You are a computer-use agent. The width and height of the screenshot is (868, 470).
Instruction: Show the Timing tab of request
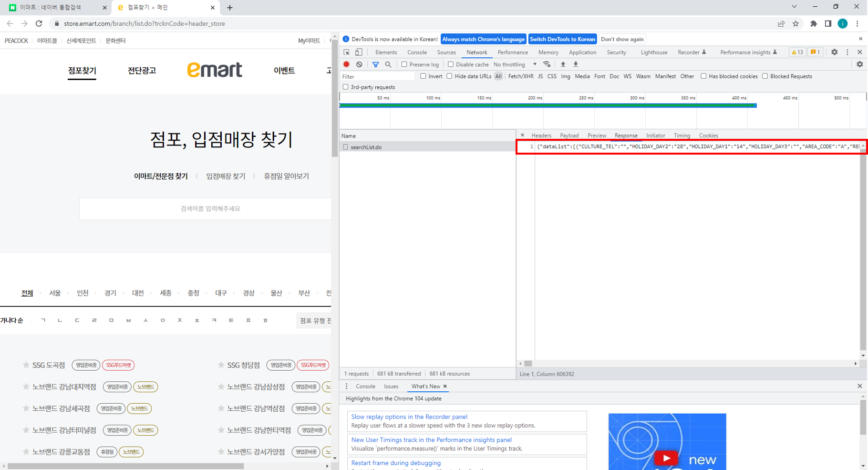(682, 136)
